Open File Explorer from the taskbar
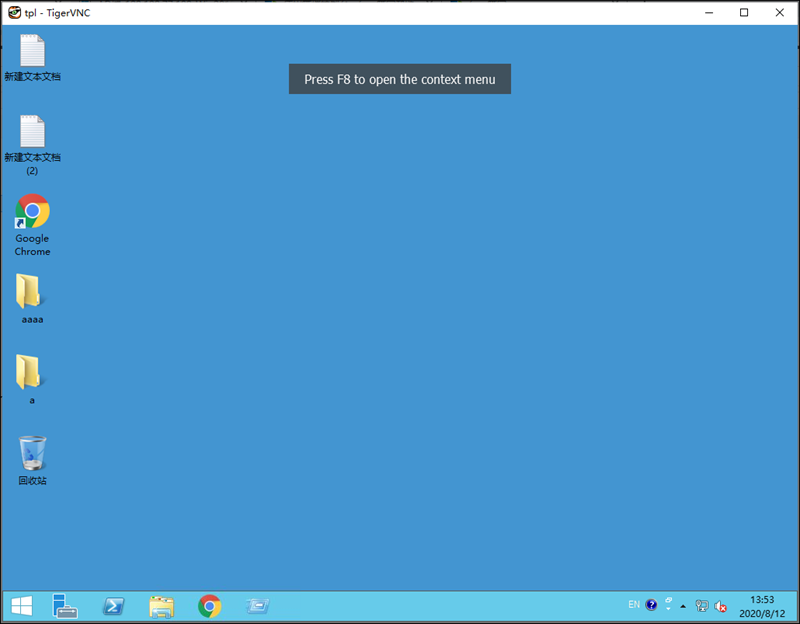800x624 pixels. (161, 605)
